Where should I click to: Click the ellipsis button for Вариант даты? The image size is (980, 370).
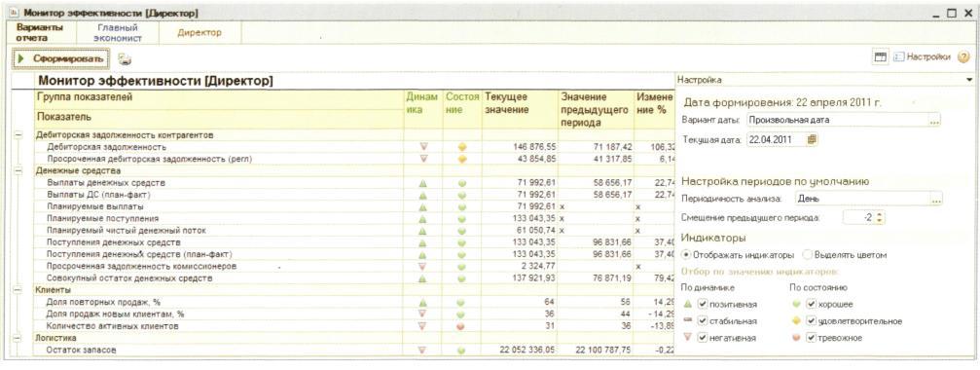pyautogui.click(x=933, y=120)
